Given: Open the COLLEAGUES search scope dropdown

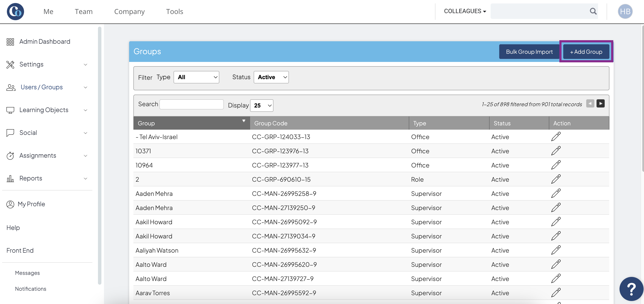Looking at the screenshot, I should [x=465, y=11].
